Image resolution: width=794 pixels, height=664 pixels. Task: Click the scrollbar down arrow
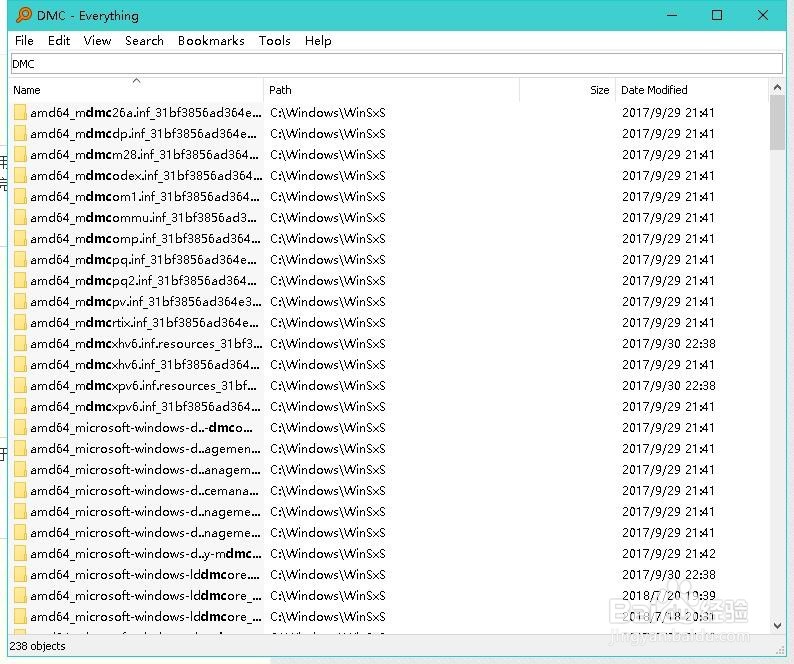(777, 626)
